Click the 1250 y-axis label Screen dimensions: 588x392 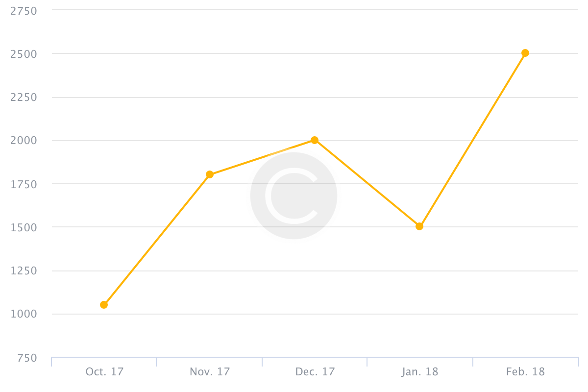coord(24,271)
